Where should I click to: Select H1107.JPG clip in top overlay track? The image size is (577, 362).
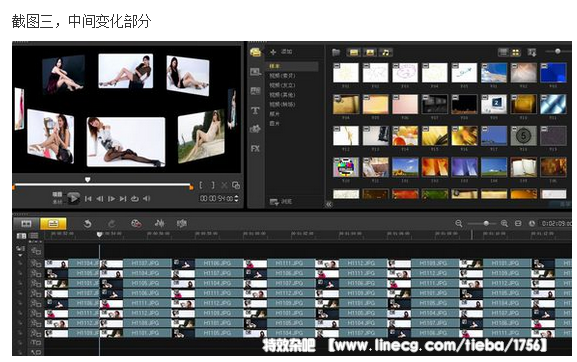tap(136, 263)
